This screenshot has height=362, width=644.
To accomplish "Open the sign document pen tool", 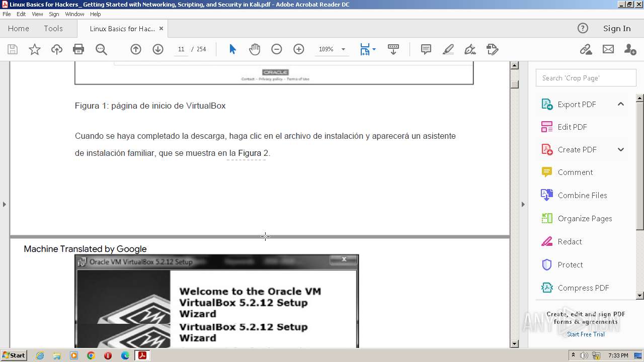I will pos(470,49).
